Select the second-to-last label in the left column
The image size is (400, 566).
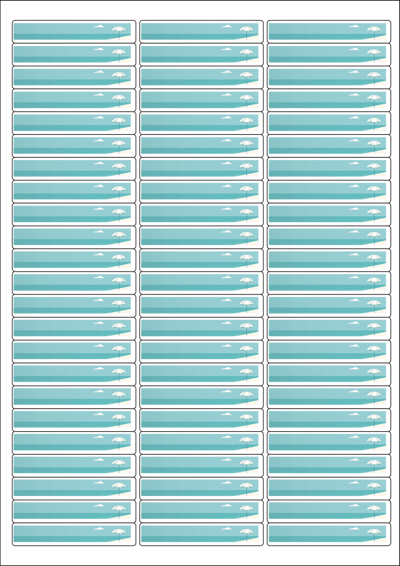pyautogui.click(x=74, y=511)
